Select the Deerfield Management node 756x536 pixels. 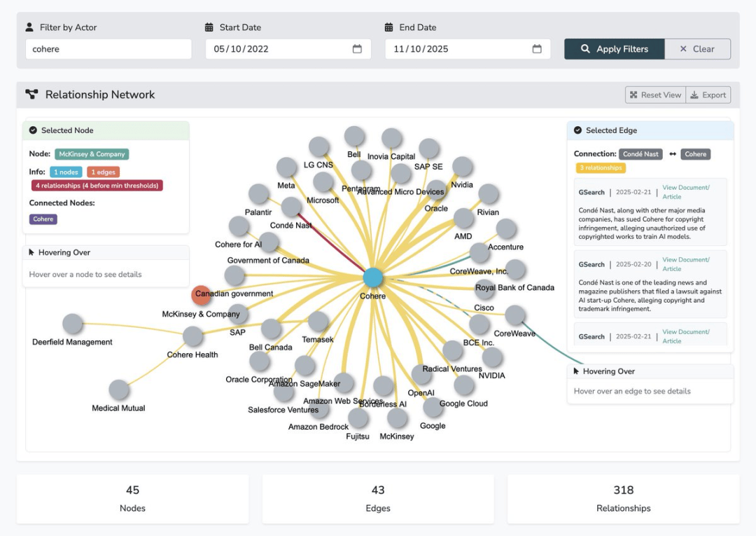pos(72,324)
